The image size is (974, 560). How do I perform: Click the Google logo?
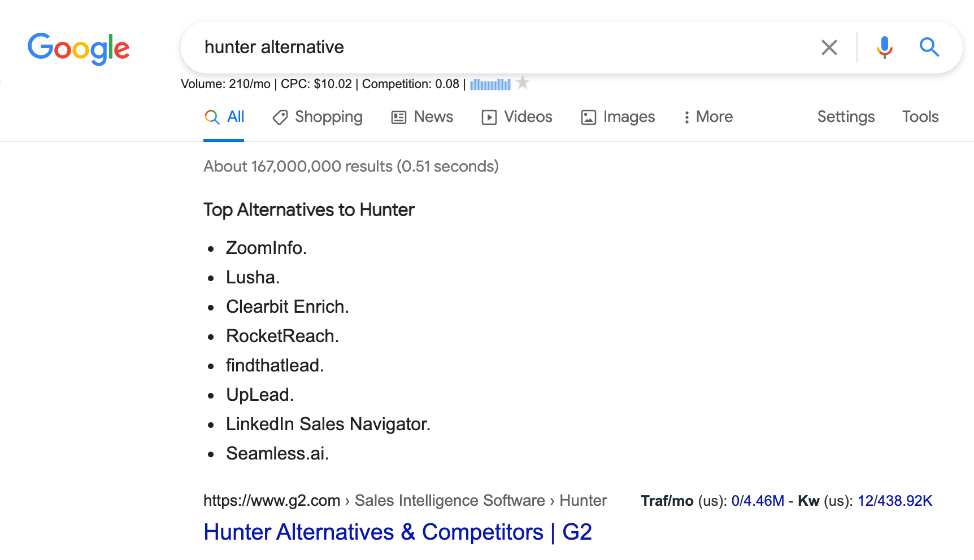tap(79, 49)
